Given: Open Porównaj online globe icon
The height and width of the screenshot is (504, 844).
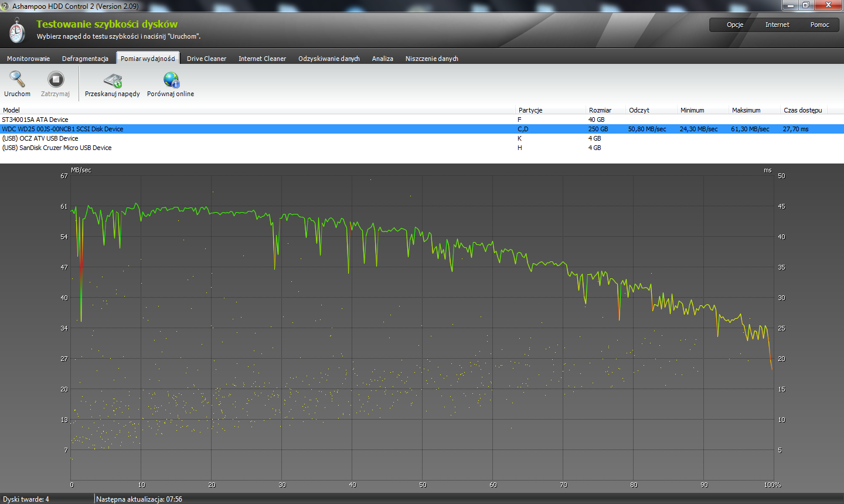Looking at the screenshot, I should tap(171, 80).
